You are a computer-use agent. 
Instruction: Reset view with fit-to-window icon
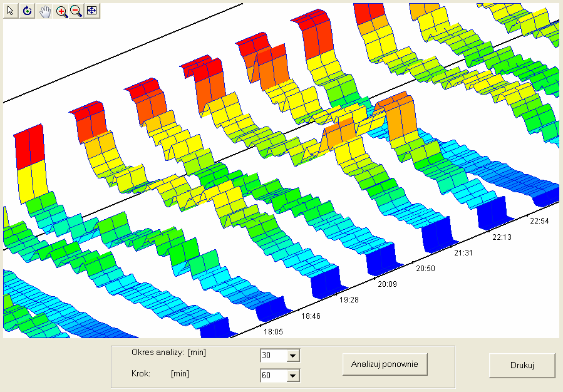pyautogui.click(x=92, y=11)
